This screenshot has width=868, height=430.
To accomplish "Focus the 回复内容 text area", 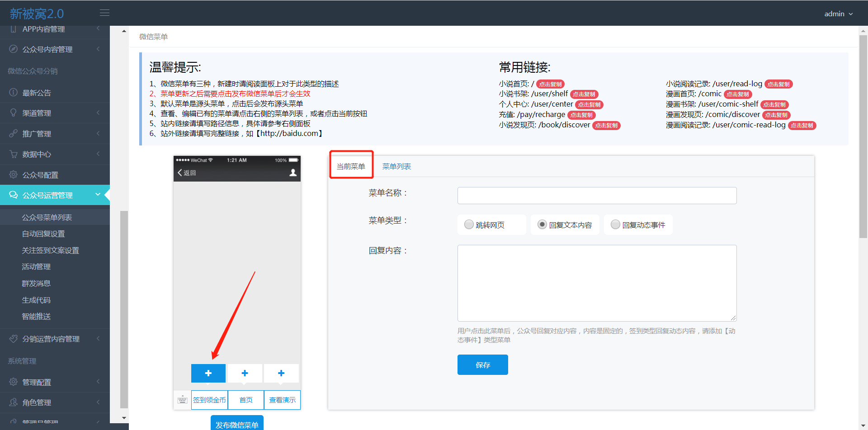I will (597, 283).
